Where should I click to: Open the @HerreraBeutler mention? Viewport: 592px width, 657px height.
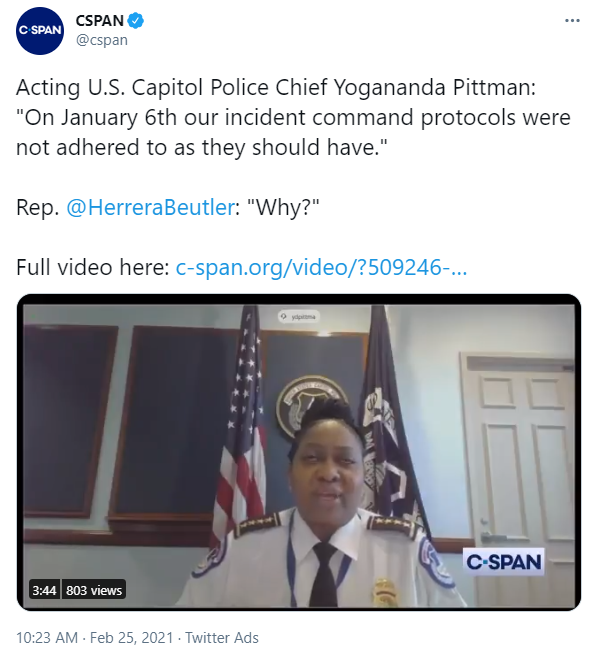point(151,207)
